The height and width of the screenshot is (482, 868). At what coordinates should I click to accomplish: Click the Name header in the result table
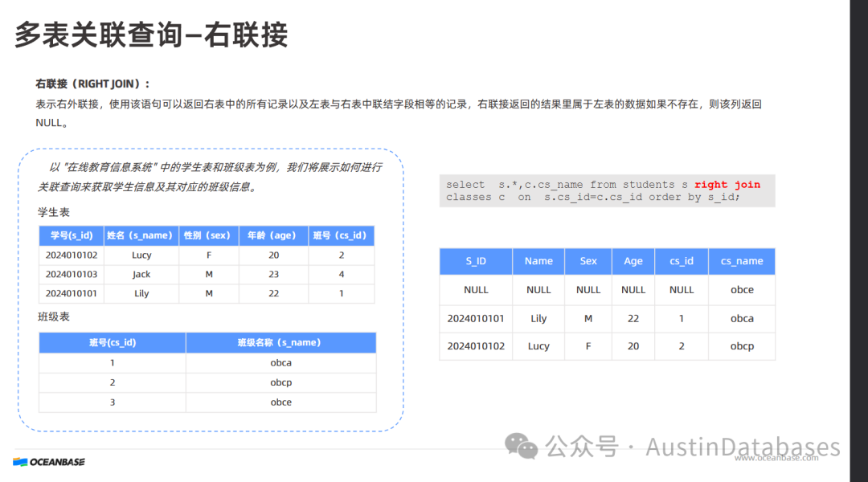click(x=538, y=261)
